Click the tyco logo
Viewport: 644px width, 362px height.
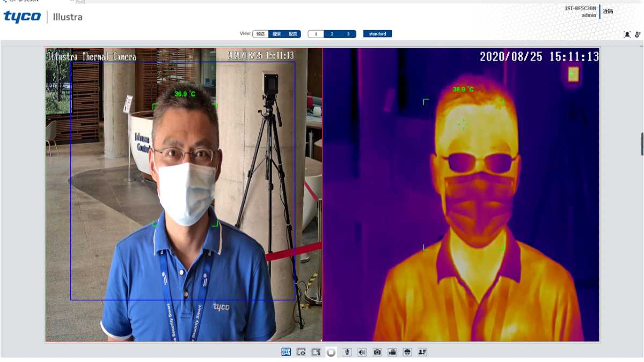click(22, 17)
